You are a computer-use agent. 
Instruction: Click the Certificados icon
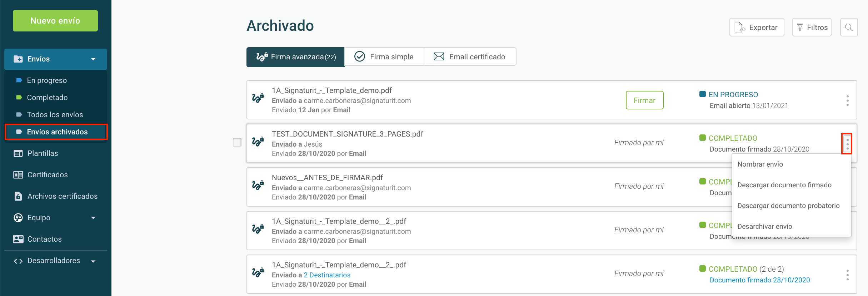[18, 175]
